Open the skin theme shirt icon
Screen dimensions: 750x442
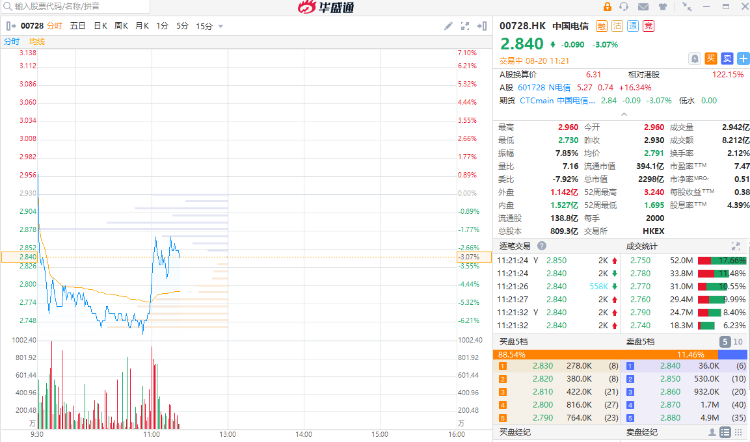coord(663,7)
